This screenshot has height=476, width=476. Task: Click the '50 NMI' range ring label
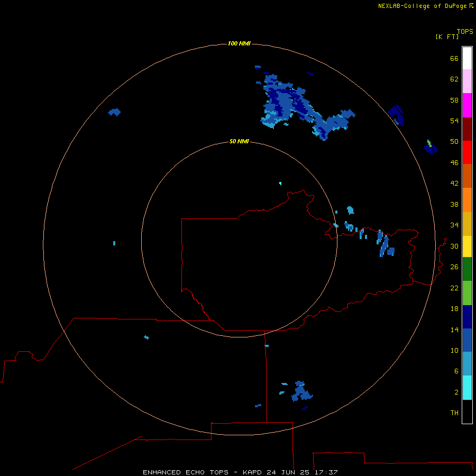(x=239, y=141)
